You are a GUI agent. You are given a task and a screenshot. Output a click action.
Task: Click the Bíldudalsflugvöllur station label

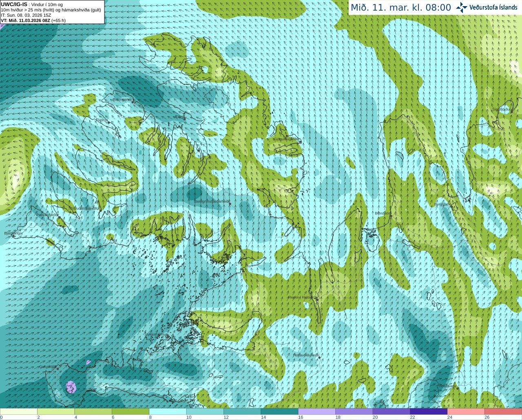[x=85, y=208]
